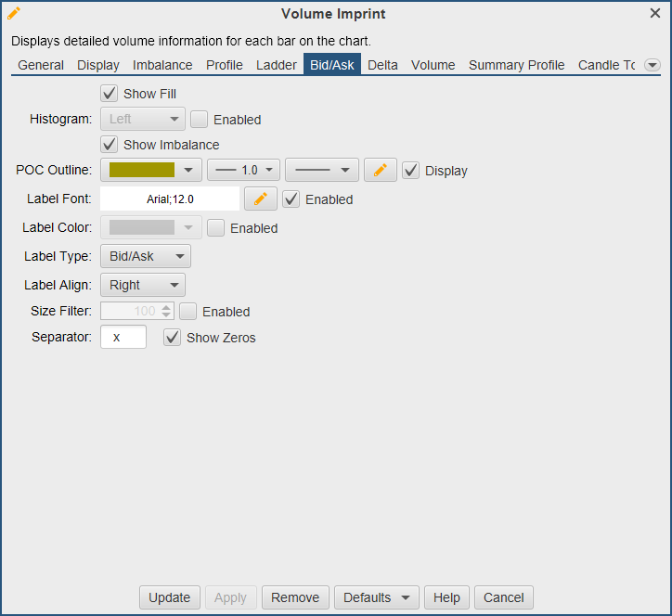This screenshot has height=616, width=672.
Task: Toggle the Show Fill checkbox
Action: (110, 94)
